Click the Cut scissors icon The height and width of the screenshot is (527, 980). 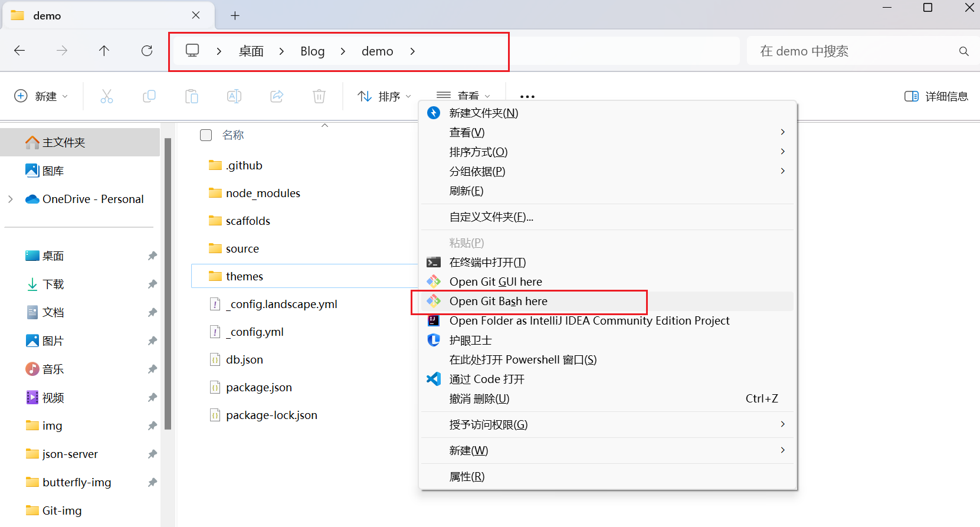tap(107, 96)
